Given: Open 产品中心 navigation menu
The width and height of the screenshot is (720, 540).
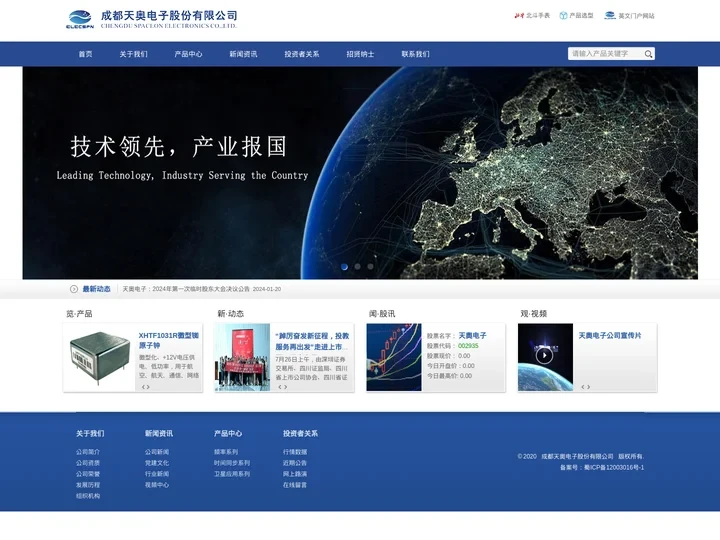Looking at the screenshot, I should pos(188,54).
